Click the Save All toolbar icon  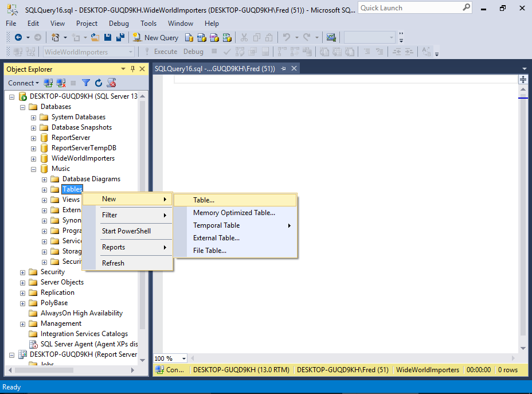click(120, 37)
